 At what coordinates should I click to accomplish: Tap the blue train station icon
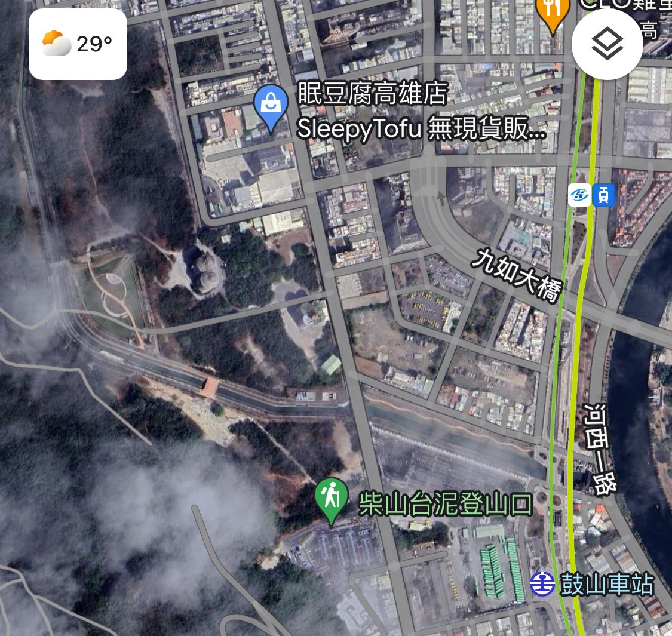click(603, 195)
